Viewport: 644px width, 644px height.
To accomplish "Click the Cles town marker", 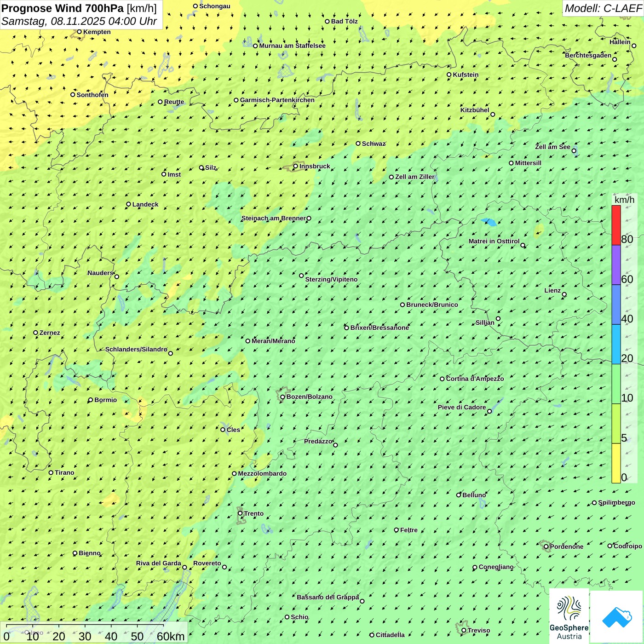I will point(223,430).
